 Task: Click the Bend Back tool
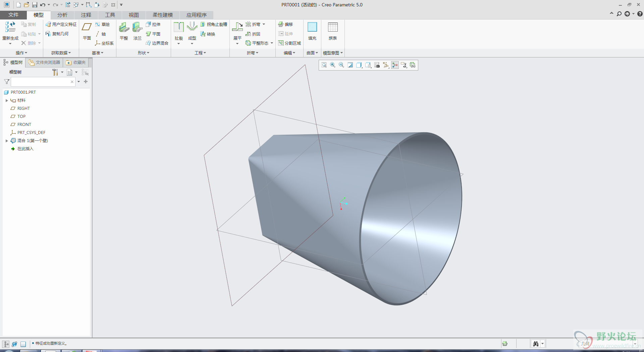[253, 34]
